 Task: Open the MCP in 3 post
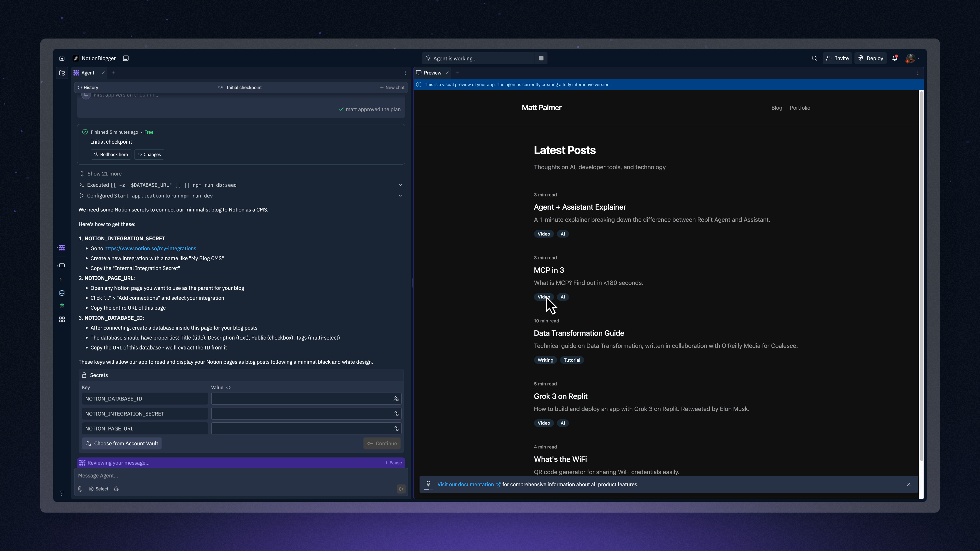[x=549, y=270]
